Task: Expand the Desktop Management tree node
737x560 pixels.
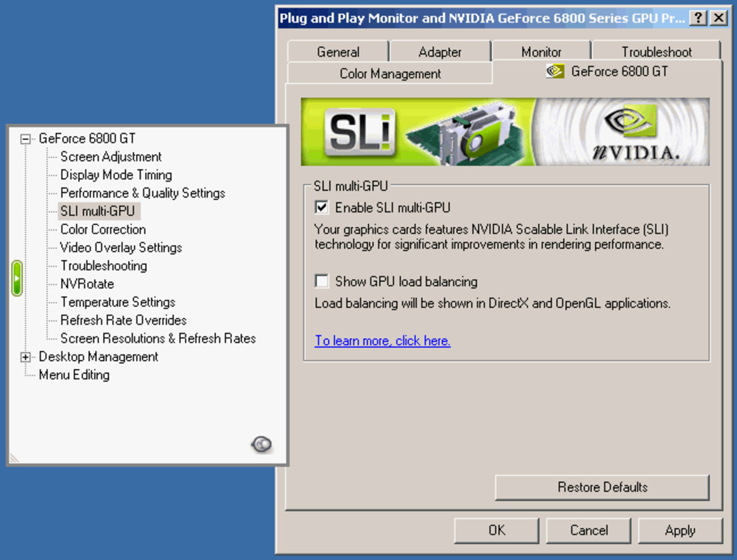Action: [25, 357]
